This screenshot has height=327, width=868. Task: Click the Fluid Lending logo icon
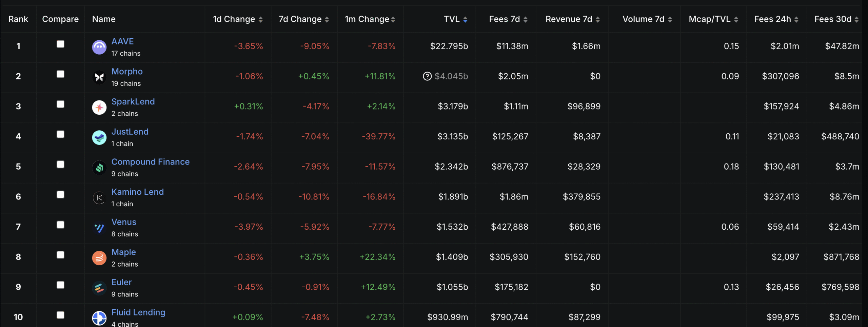[x=99, y=318]
